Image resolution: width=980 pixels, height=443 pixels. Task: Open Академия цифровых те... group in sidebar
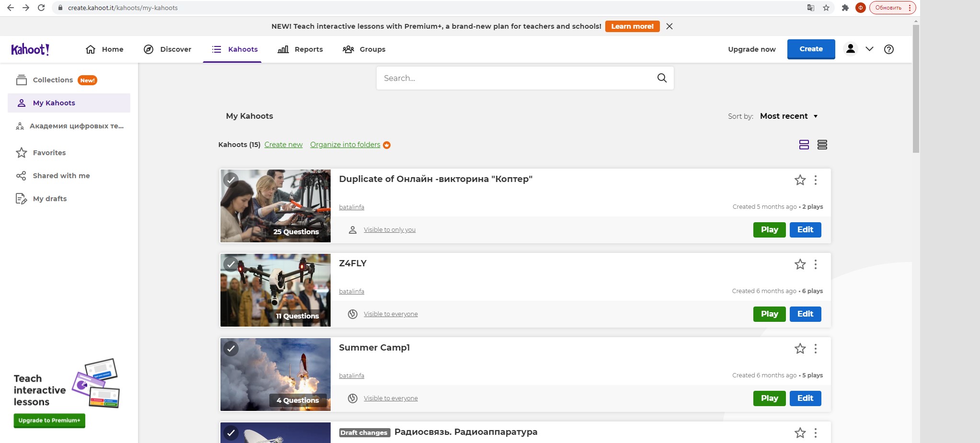click(x=70, y=126)
